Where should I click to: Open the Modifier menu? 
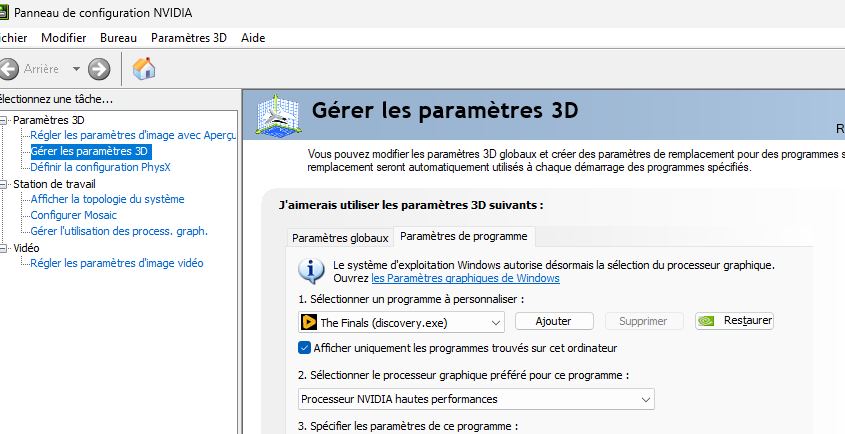point(64,38)
